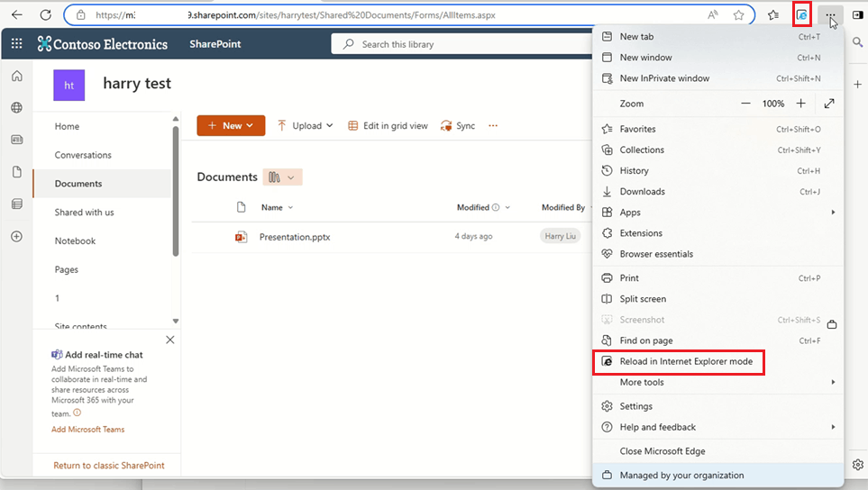
Task: Open the Documents view switcher dropdown
Action: click(282, 177)
